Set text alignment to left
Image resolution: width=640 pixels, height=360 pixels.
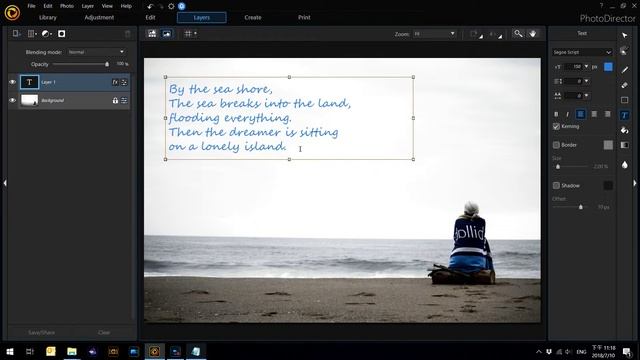[580, 114]
